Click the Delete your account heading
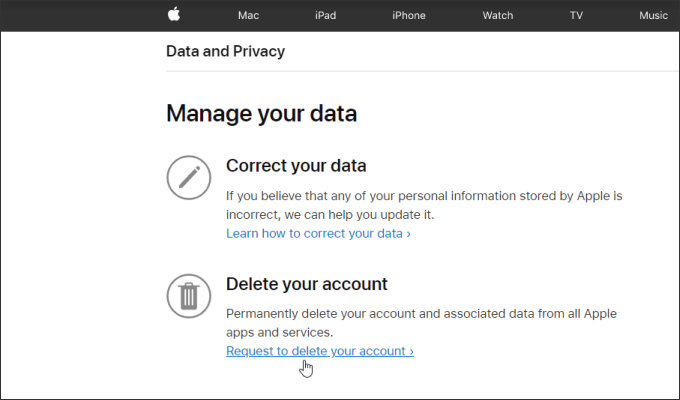This screenshot has height=400, width=680. (307, 284)
